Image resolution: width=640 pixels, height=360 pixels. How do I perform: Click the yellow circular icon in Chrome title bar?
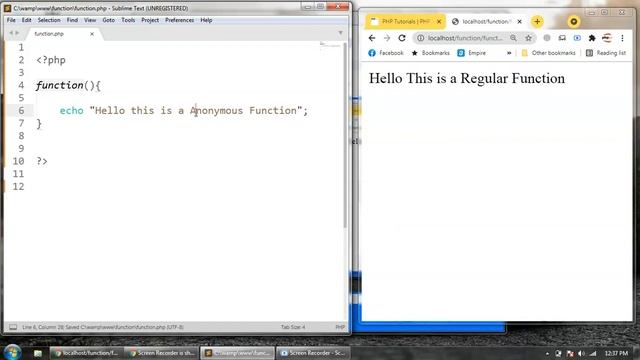(573, 22)
